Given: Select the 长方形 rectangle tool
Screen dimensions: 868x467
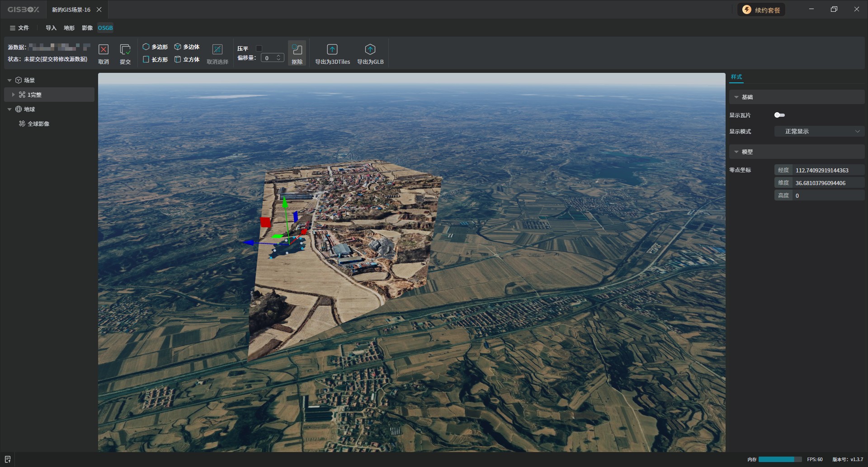Looking at the screenshot, I should [x=155, y=60].
